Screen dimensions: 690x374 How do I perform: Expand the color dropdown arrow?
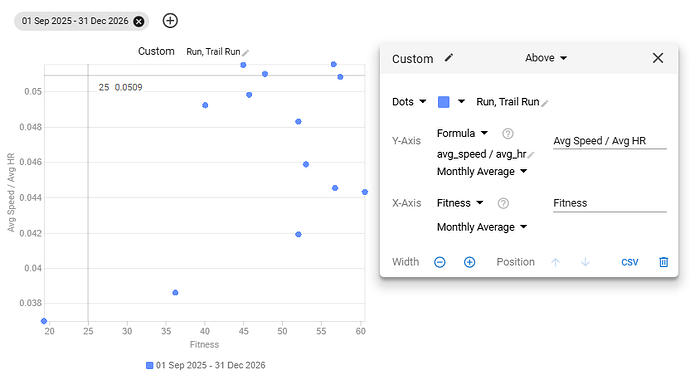(x=461, y=102)
